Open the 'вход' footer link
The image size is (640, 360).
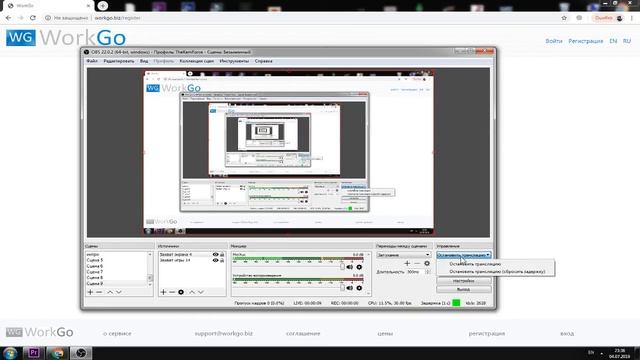click(567, 333)
